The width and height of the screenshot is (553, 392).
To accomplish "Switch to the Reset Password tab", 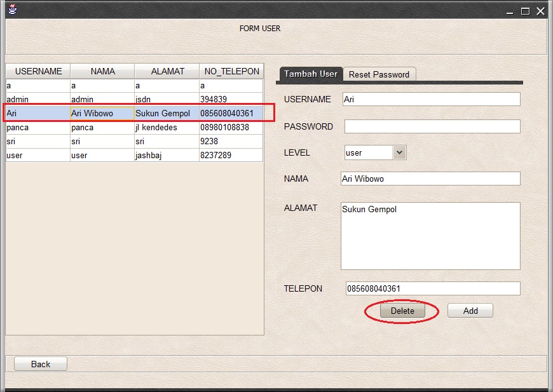I will tap(379, 74).
